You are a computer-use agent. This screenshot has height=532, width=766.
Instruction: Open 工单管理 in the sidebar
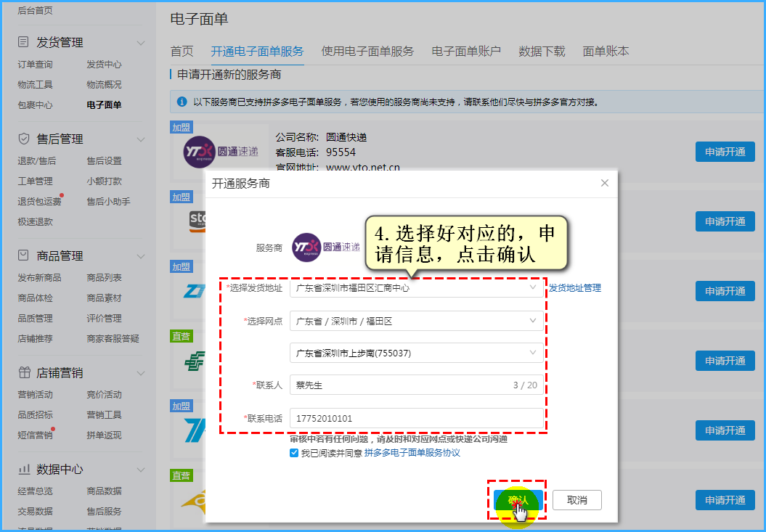click(35, 181)
